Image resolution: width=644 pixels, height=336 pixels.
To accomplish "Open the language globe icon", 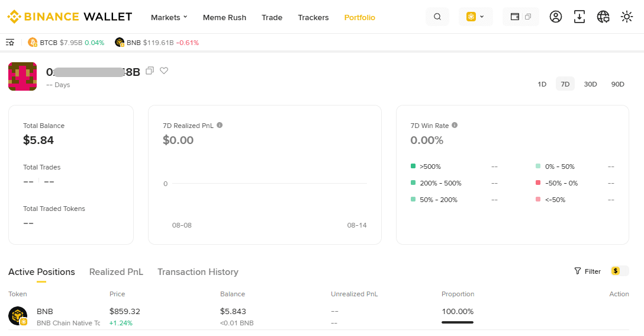I will [603, 17].
